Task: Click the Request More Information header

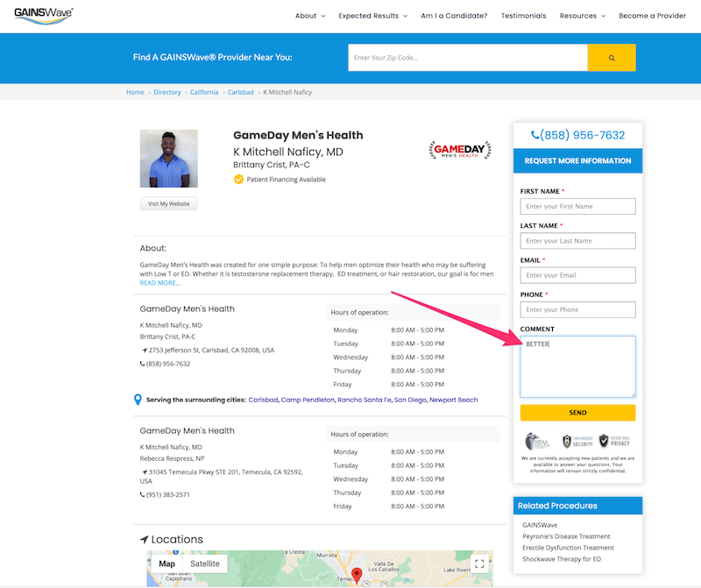Action: point(577,160)
